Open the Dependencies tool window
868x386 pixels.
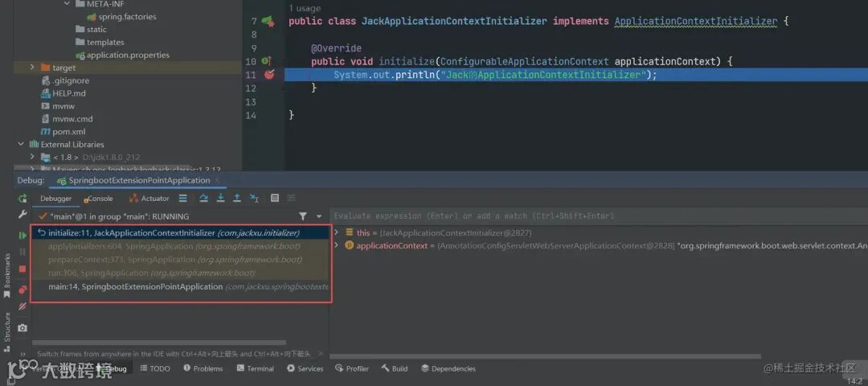click(x=448, y=369)
